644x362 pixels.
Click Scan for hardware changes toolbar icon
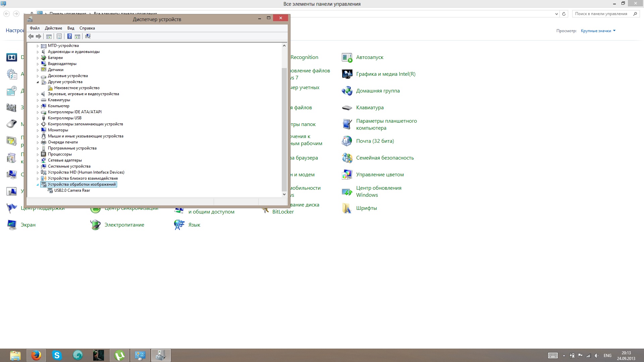click(88, 36)
